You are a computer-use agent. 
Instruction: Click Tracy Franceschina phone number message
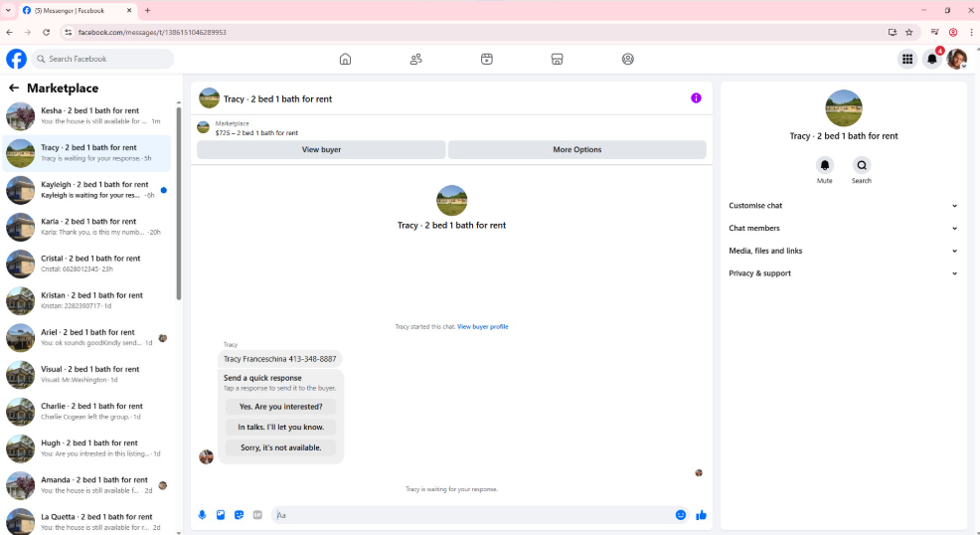tap(280, 359)
